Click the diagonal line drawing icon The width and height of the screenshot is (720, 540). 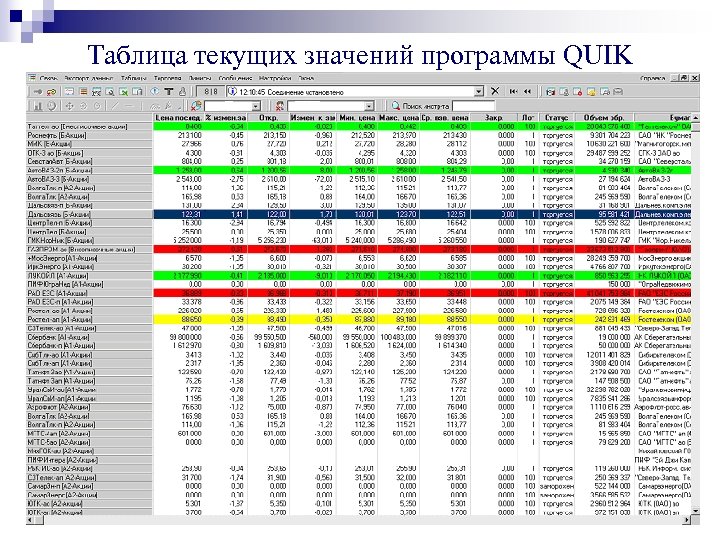coord(115,106)
